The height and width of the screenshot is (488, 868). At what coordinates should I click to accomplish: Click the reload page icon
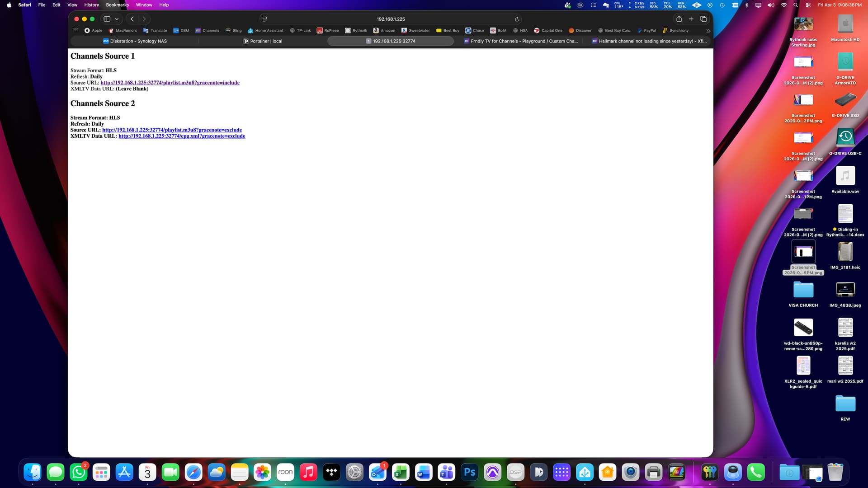[517, 19]
